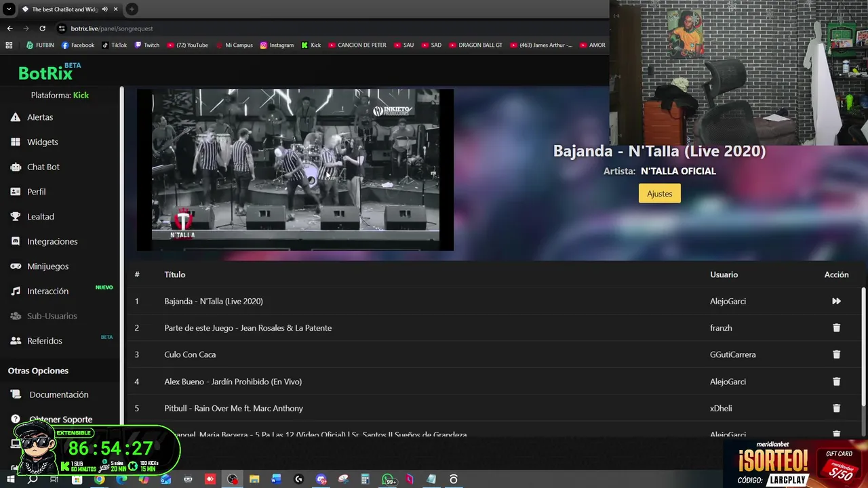Click the Minijuegos gamepad icon

click(x=16, y=266)
